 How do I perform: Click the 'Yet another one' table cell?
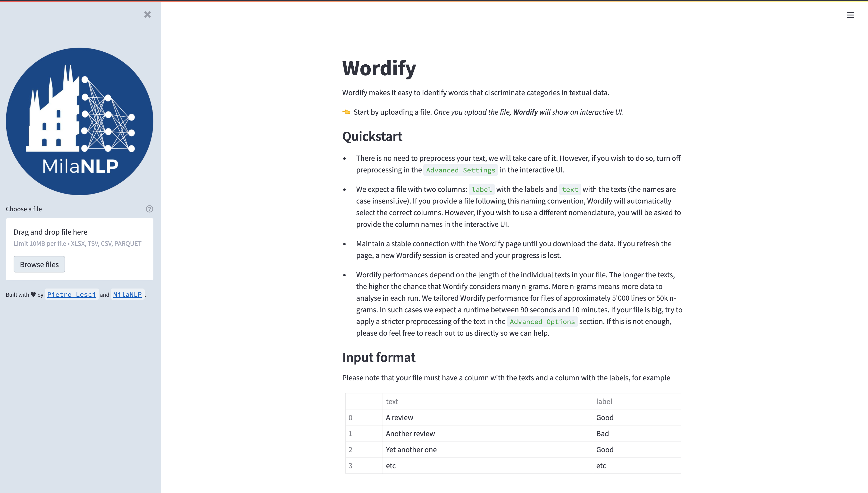[411, 450]
